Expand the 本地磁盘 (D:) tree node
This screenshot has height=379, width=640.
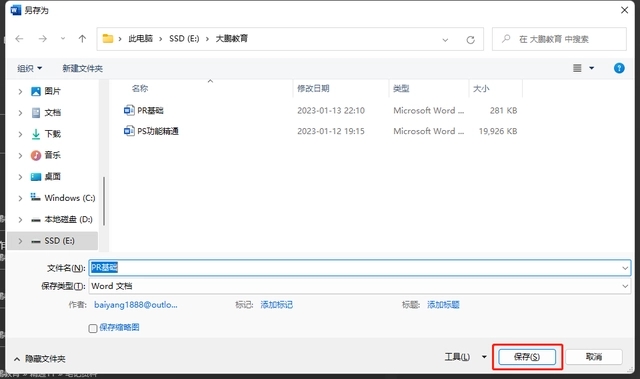(20, 219)
